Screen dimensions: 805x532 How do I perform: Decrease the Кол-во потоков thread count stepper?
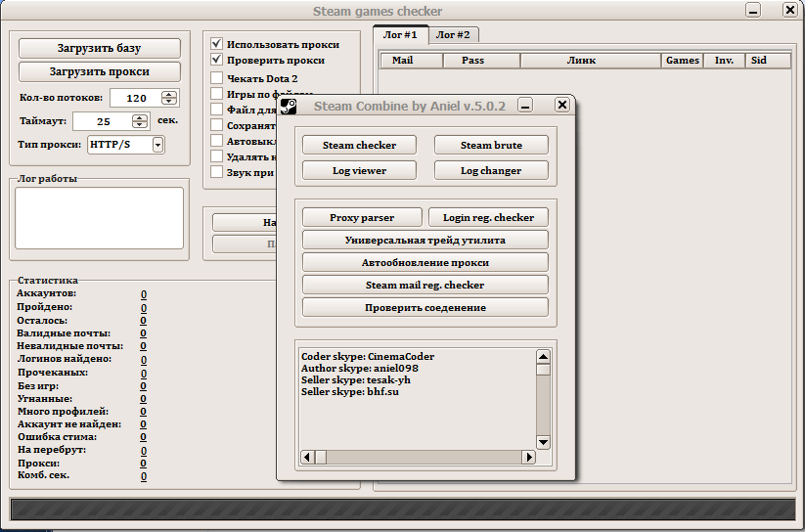(169, 102)
